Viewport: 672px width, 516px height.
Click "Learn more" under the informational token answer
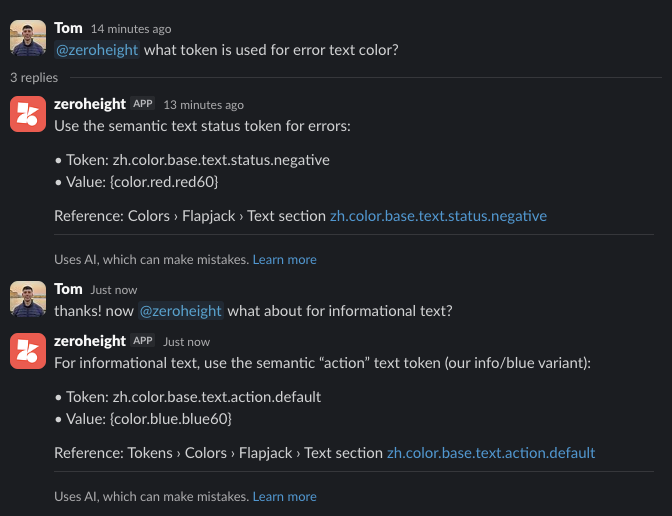tap(284, 496)
